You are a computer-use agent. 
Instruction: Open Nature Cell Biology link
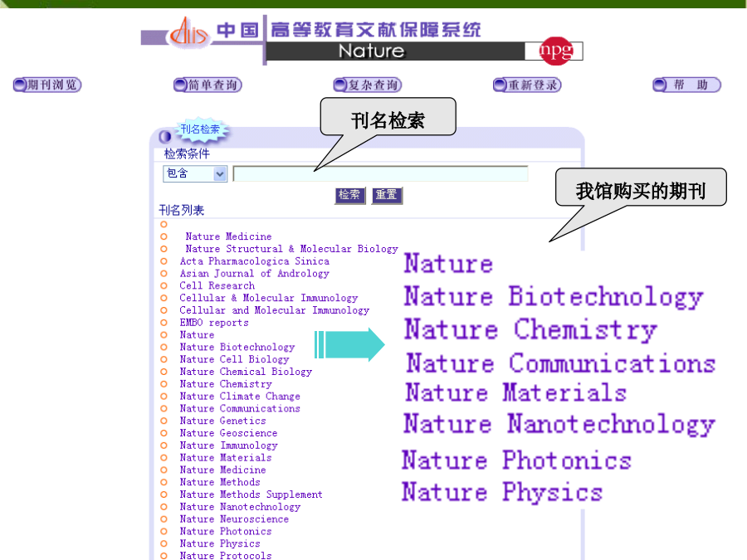point(234,359)
